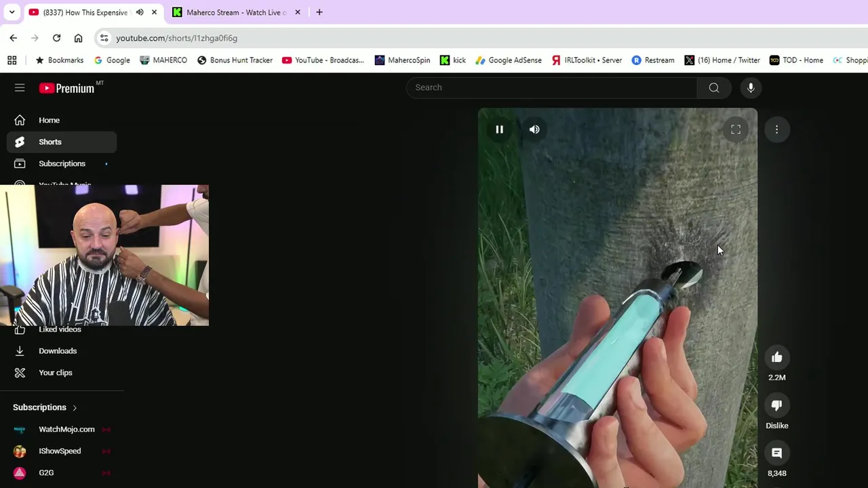Image resolution: width=868 pixels, height=488 pixels.
Task: Expand the Subscriptions section chevron
Action: coord(75,407)
